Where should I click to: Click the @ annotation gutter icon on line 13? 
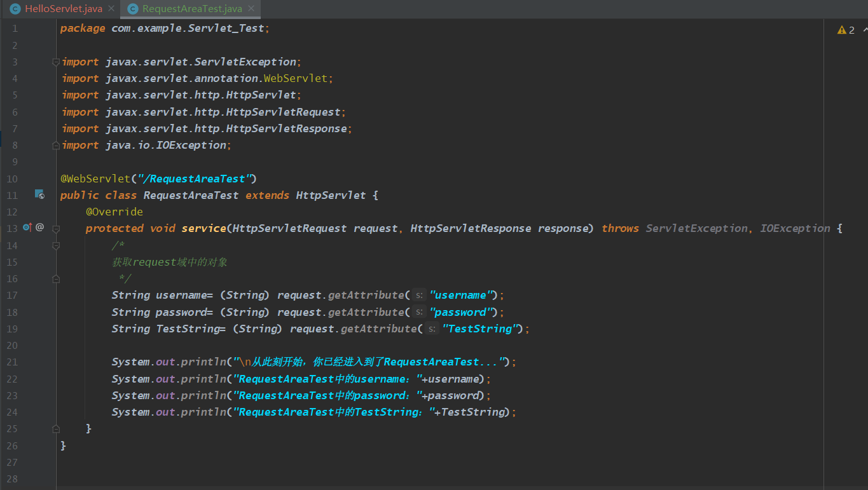pyautogui.click(x=39, y=228)
